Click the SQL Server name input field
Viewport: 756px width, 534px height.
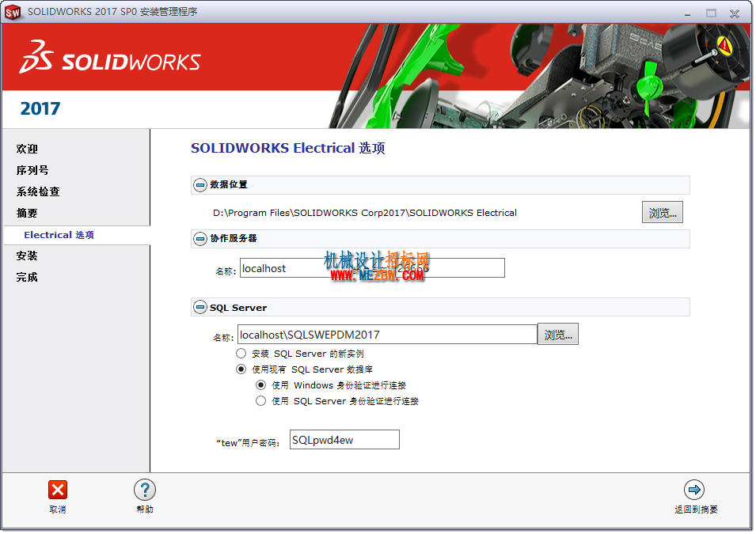387,335
